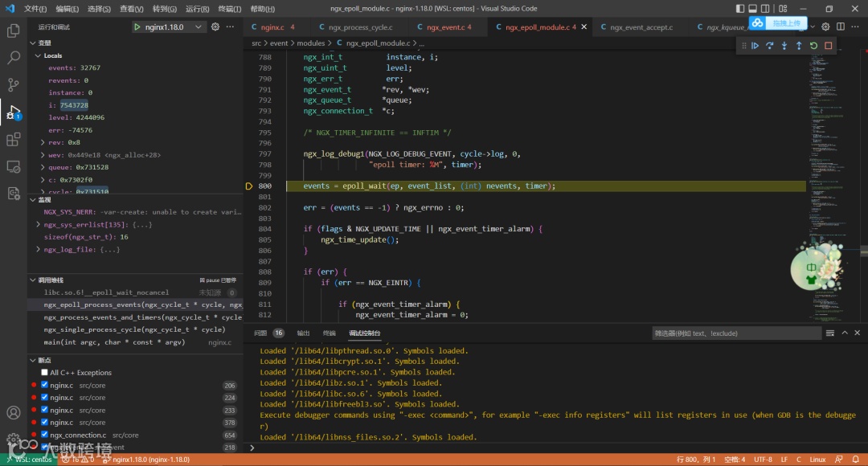Image resolution: width=868 pixels, height=466 pixels.
Task: Open the Source Control view
Action: coord(14,84)
